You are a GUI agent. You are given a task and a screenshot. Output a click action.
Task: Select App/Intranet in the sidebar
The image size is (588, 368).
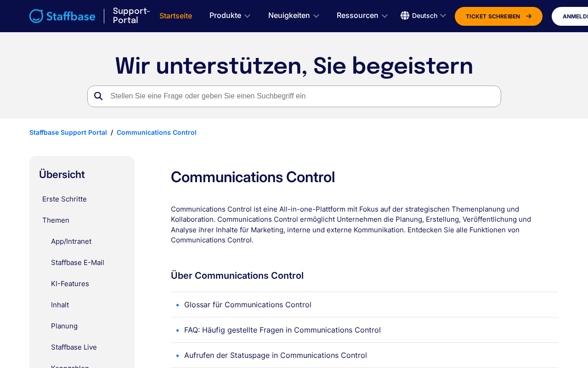pos(71,241)
